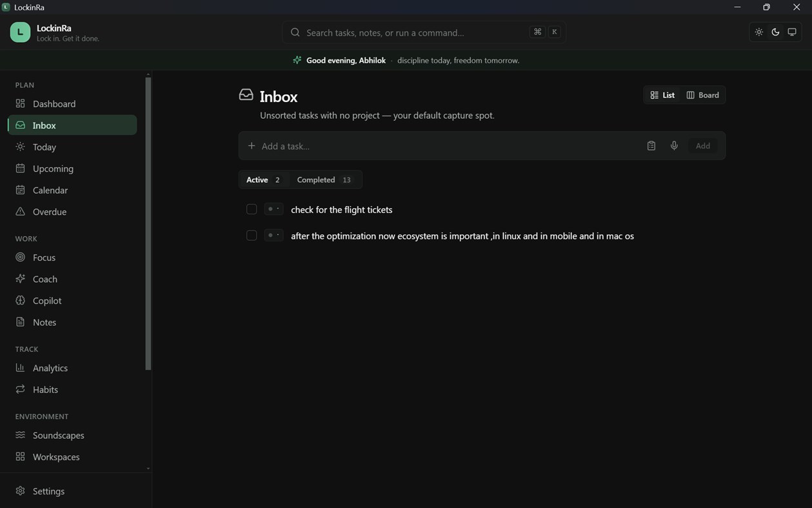Click the 'check for the flight tickets' text
The width and height of the screenshot is (812, 508).
[x=342, y=210]
